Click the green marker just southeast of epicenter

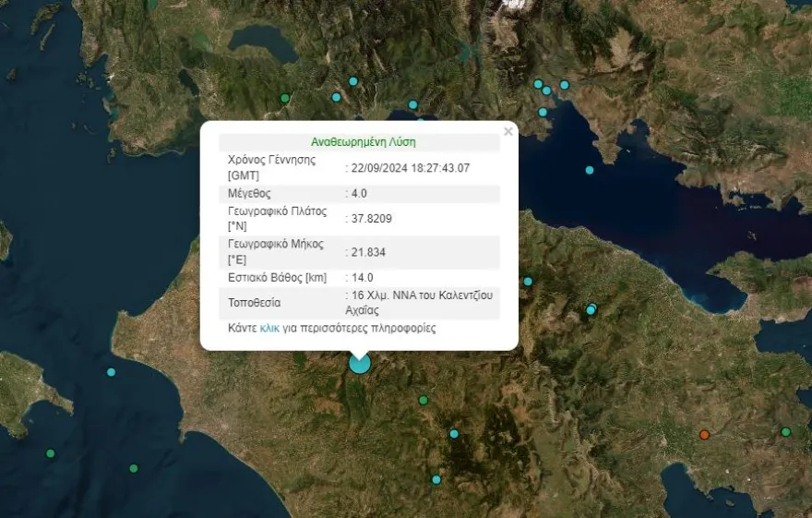(424, 400)
